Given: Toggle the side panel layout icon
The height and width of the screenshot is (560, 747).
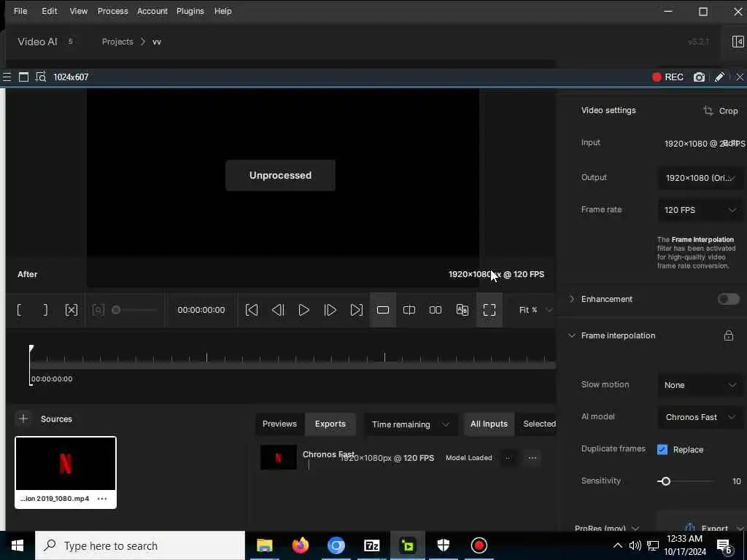Looking at the screenshot, I should click(x=738, y=42).
